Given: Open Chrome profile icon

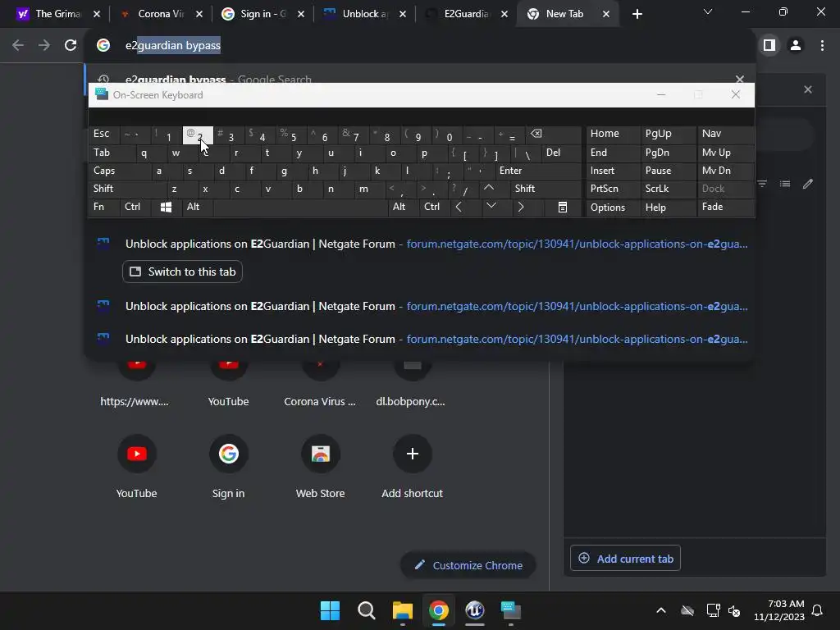Looking at the screenshot, I should click(x=796, y=46).
